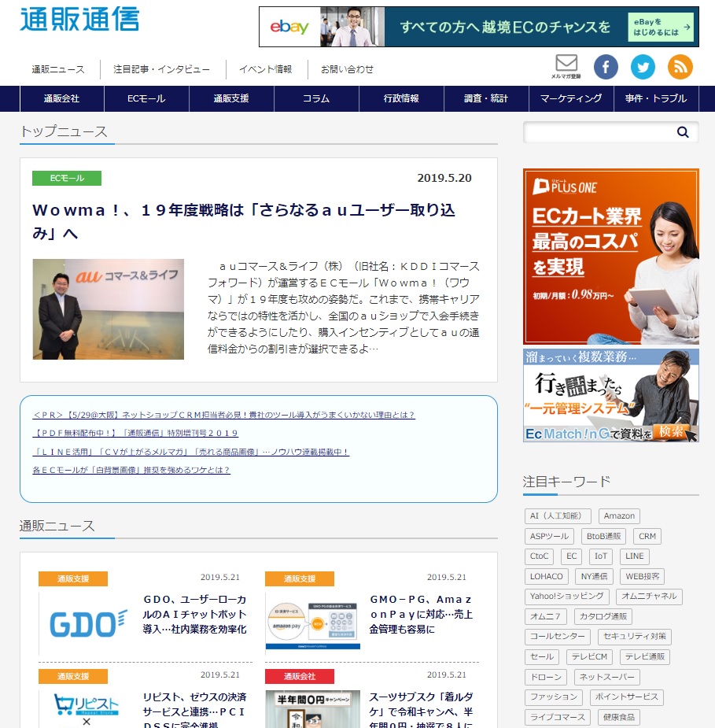Open the Facebook page icon
The image size is (715, 728).
click(606, 67)
